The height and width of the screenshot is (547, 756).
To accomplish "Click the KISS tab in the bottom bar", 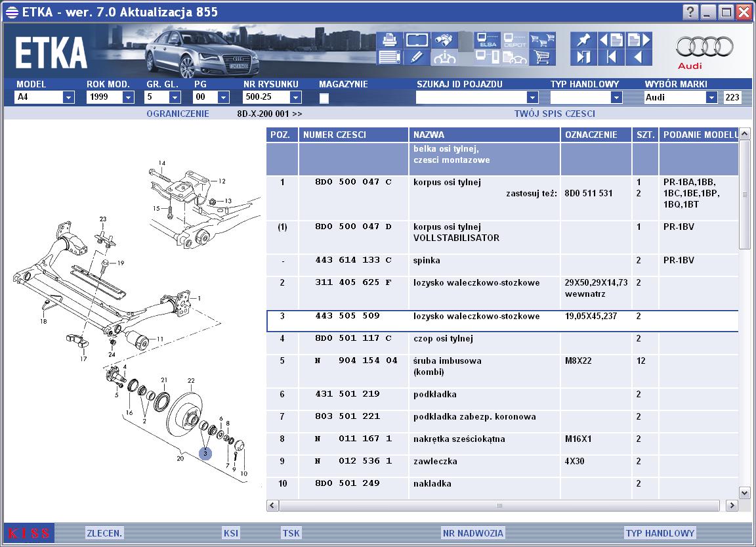I will click(29, 533).
